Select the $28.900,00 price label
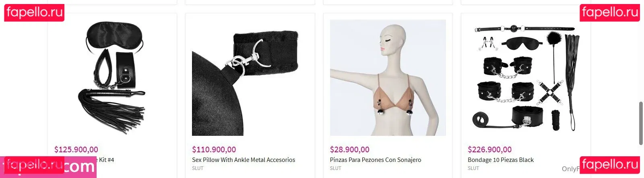This screenshot has width=644, height=178. tap(349, 149)
